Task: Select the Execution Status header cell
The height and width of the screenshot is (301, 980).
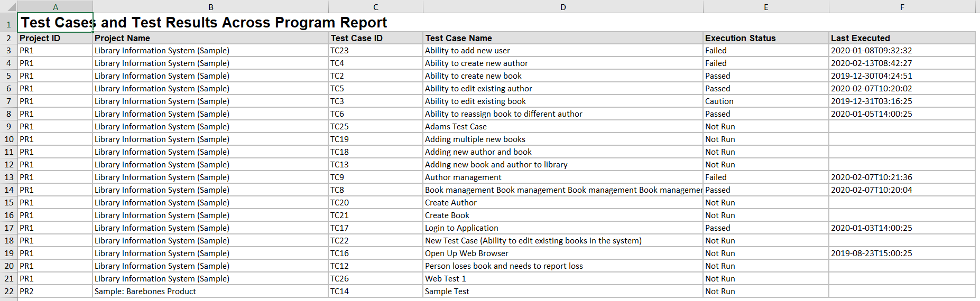Action: tap(765, 38)
